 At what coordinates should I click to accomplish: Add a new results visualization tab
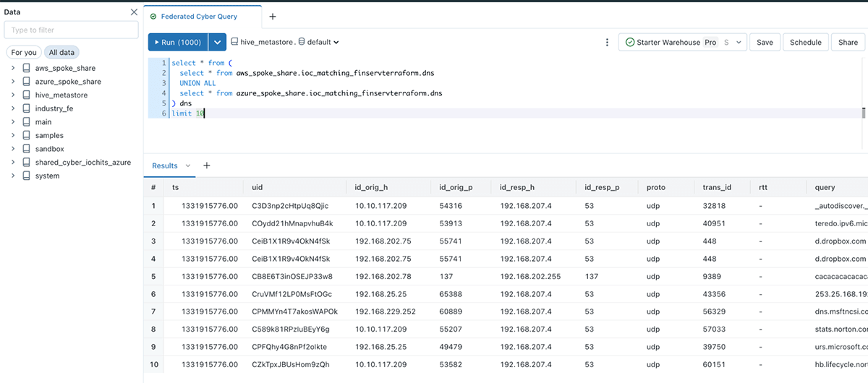coord(206,165)
